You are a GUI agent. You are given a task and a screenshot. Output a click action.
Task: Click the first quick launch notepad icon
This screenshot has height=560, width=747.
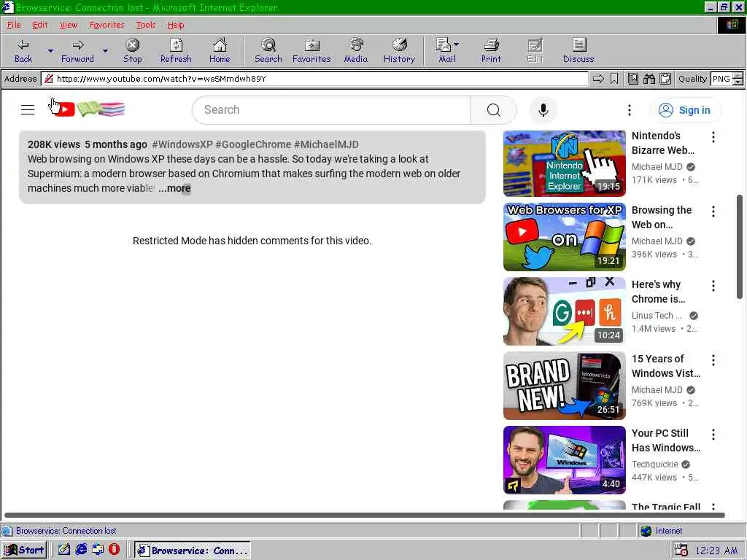pyautogui.click(x=64, y=550)
